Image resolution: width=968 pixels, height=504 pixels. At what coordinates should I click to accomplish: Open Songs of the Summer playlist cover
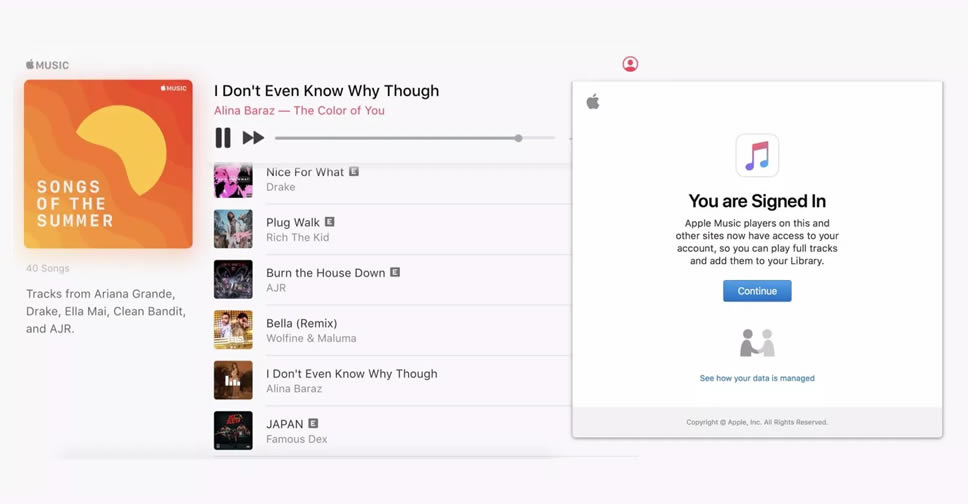pyautogui.click(x=108, y=164)
